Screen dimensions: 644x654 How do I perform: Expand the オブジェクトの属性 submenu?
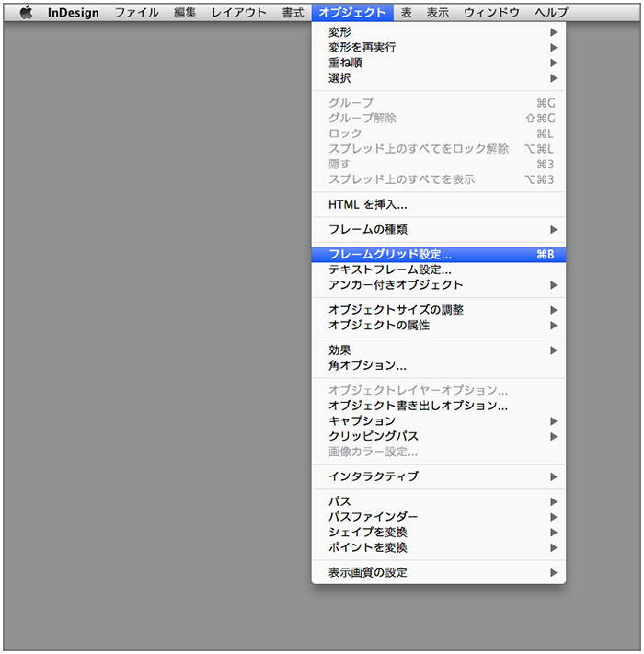click(439, 326)
